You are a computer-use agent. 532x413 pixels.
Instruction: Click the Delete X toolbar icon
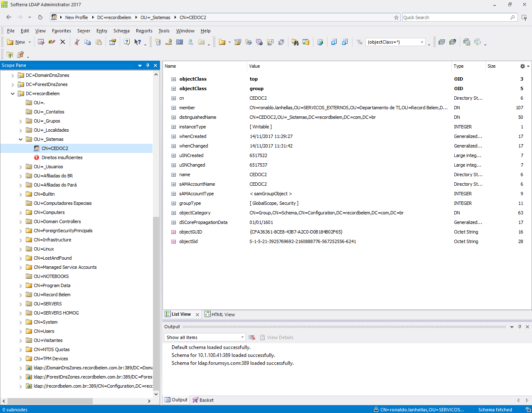pos(63,42)
